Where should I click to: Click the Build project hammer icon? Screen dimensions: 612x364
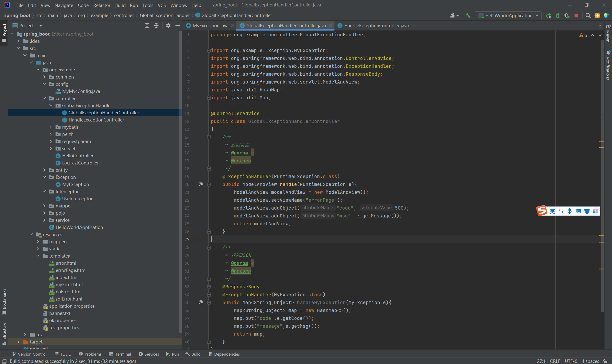(468, 16)
